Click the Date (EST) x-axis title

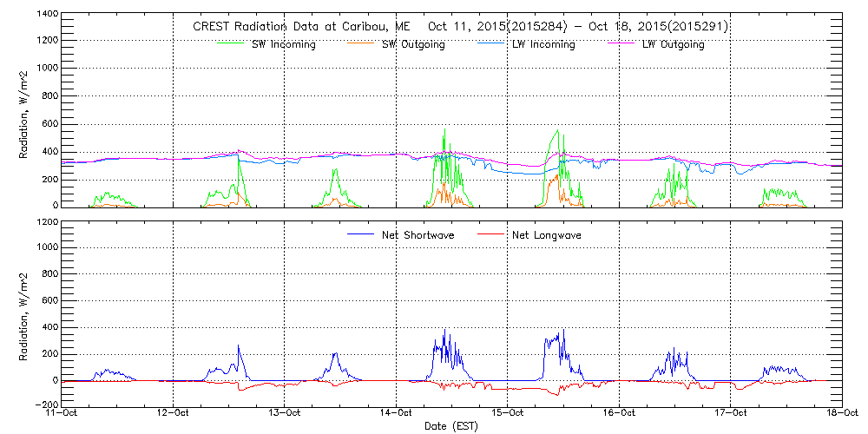452,426
